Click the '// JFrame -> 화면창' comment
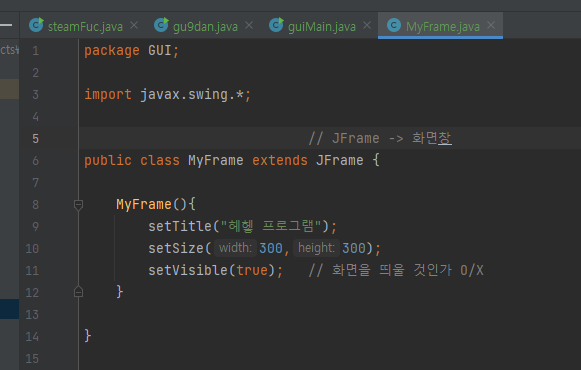581x370 pixels. click(380, 138)
